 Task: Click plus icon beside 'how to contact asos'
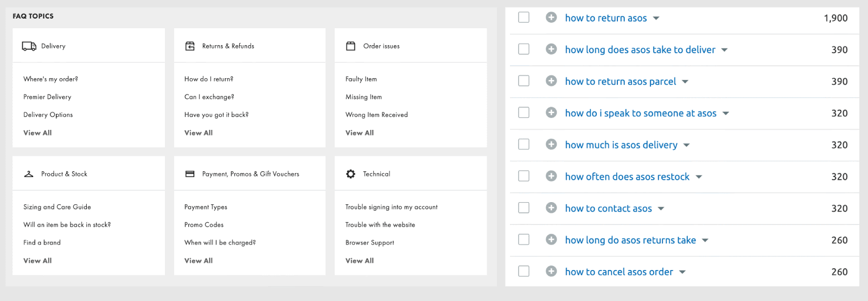pos(551,208)
